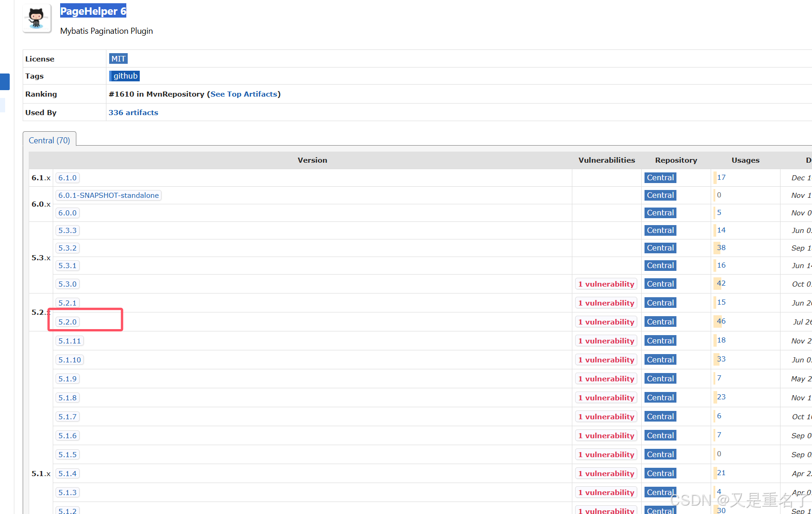Click Central repository badge for 5.3.2
This screenshot has height=514, width=812.
[660, 248]
